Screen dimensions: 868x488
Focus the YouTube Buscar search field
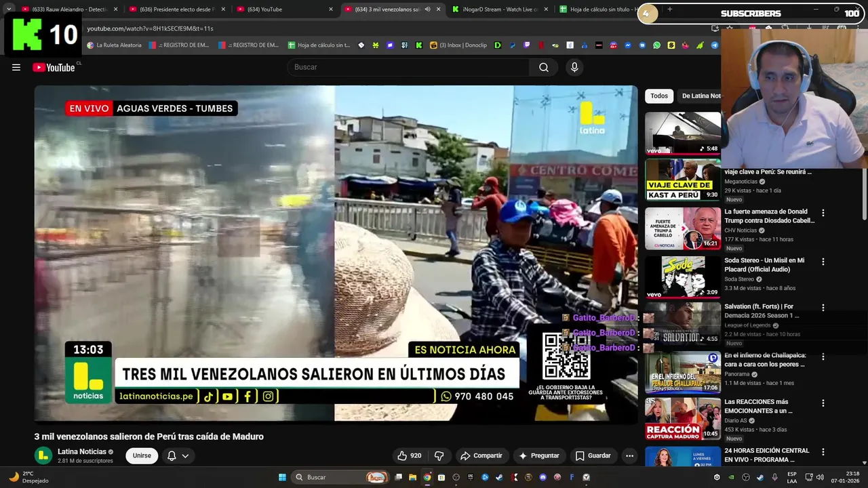point(409,67)
